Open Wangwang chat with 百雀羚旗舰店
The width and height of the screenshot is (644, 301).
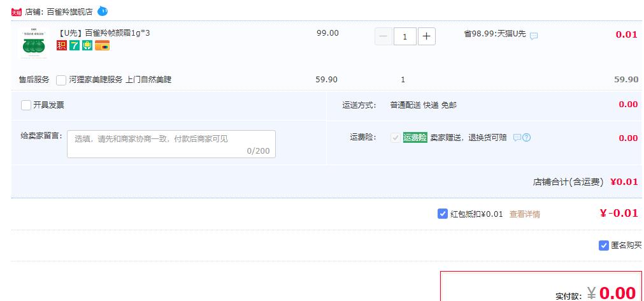103,11
